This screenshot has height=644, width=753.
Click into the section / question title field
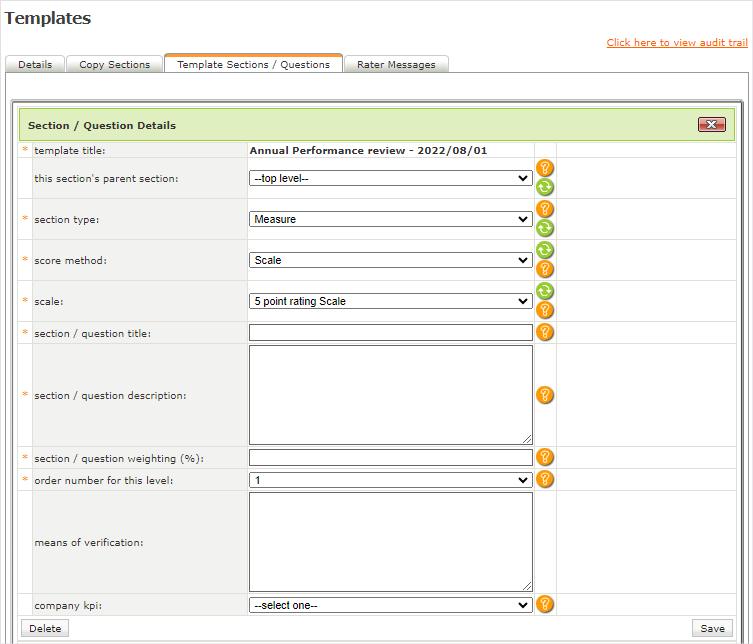click(390, 333)
